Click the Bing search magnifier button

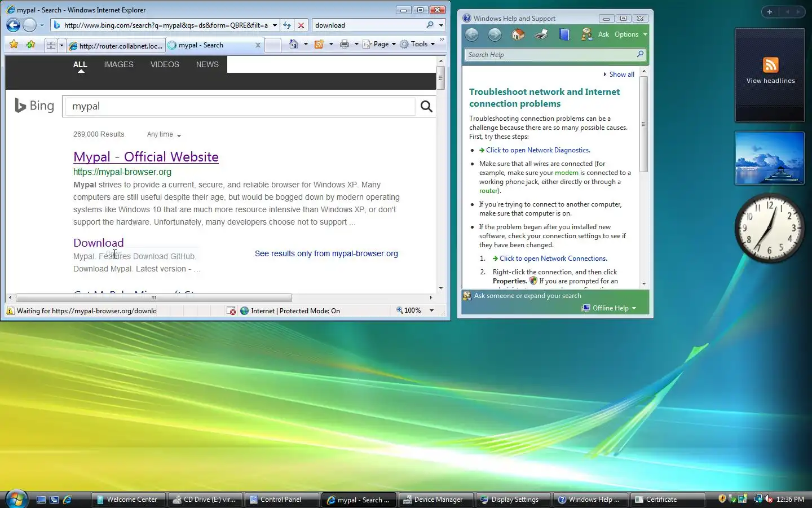(x=426, y=106)
